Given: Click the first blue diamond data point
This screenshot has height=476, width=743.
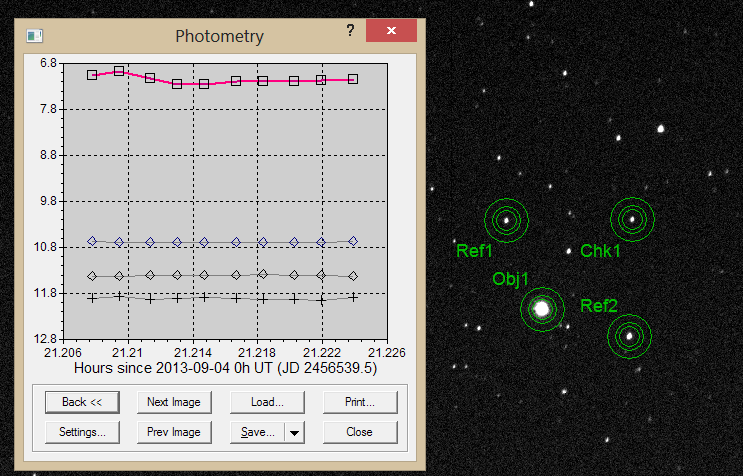Looking at the screenshot, I should [x=92, y=241].
